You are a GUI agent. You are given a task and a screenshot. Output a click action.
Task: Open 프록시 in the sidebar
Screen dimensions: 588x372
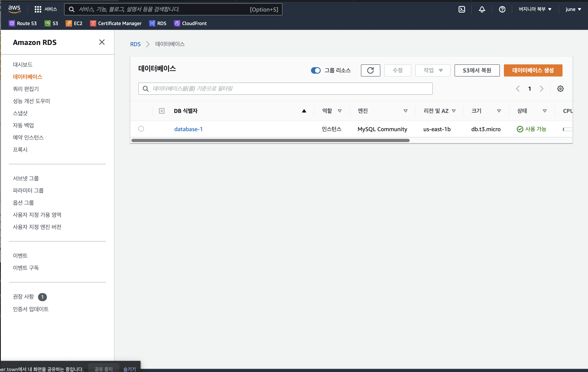pos(20,150)
